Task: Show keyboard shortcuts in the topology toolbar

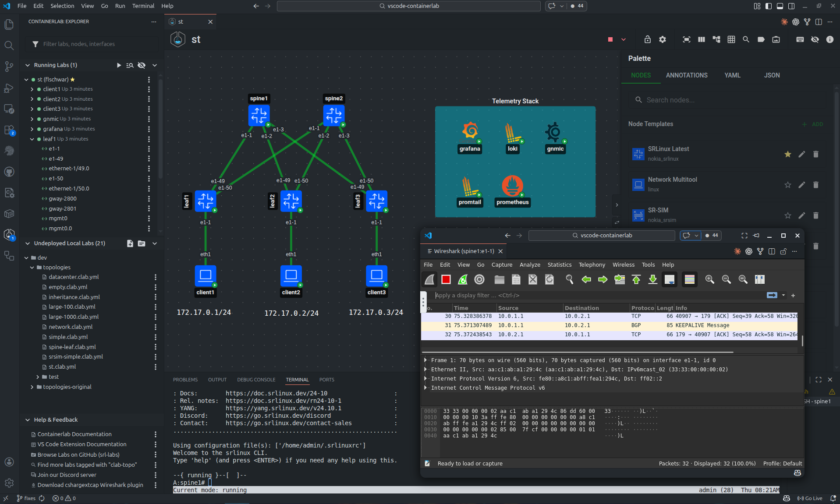Action: click(800, 39)
